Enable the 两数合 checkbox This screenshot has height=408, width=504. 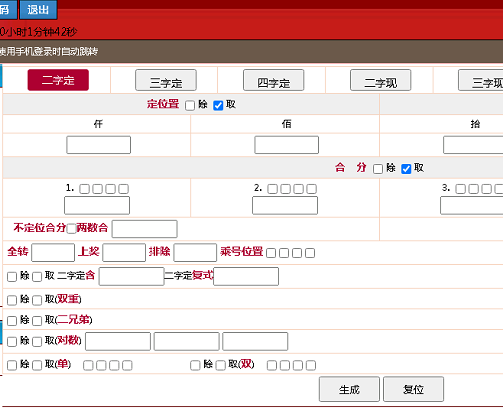coord(71,229)
